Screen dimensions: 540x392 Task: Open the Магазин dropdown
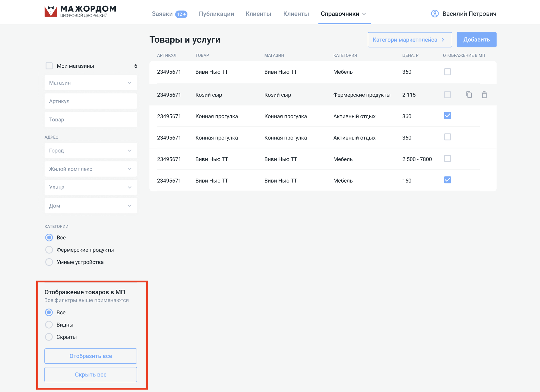click(x=91, y=83)
